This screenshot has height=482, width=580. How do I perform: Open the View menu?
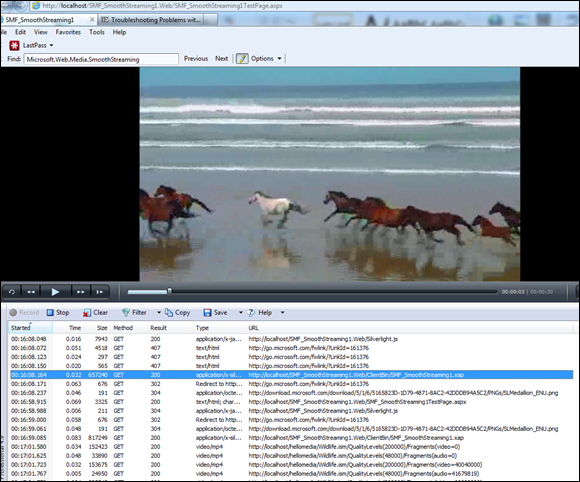pos(41,32)
